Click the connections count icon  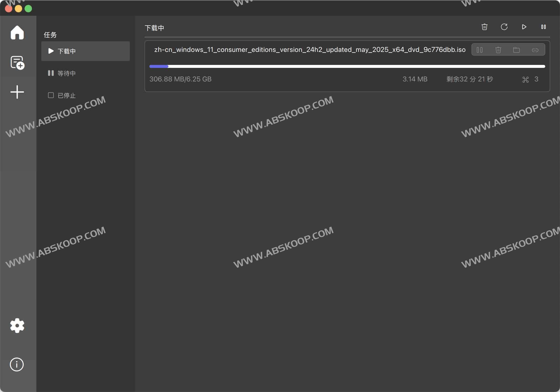pos(525,79)
